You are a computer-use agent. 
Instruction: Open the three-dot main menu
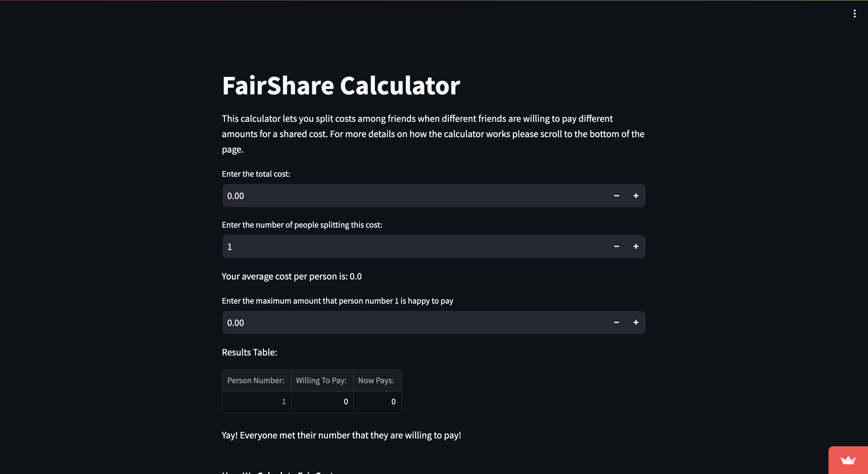854,14
